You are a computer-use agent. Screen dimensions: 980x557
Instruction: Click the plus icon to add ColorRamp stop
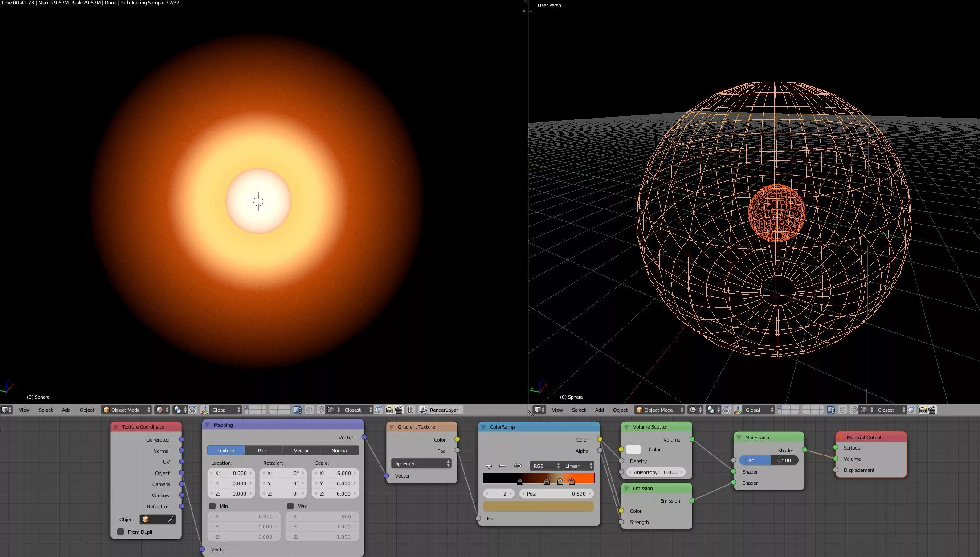[489, 466]
